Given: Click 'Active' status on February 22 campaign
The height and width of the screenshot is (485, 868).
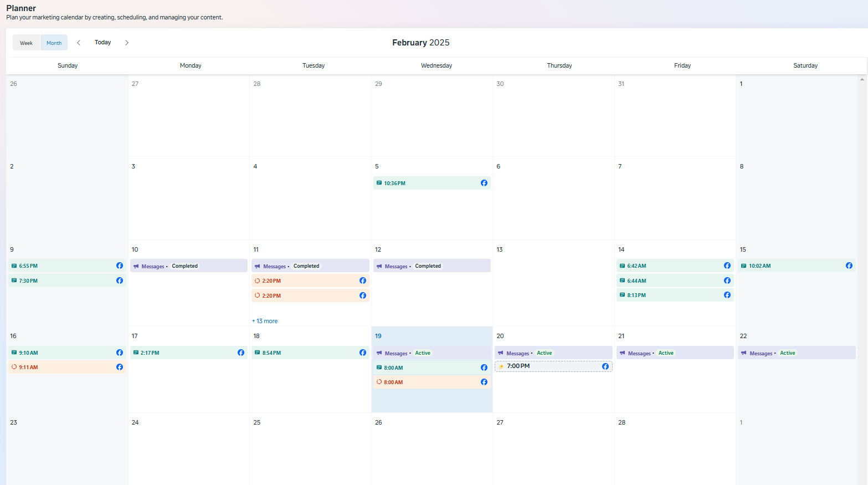Looking at the screenshot, I should coord(788,353).
